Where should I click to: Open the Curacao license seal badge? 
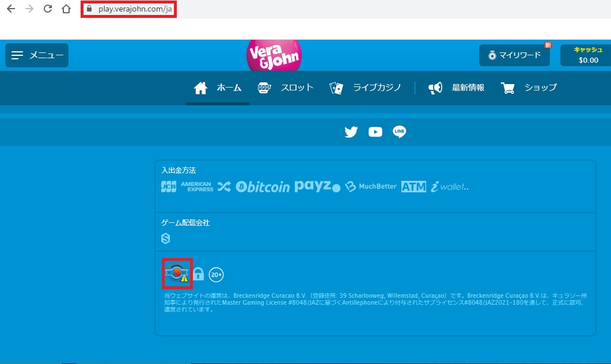[177, 274]
